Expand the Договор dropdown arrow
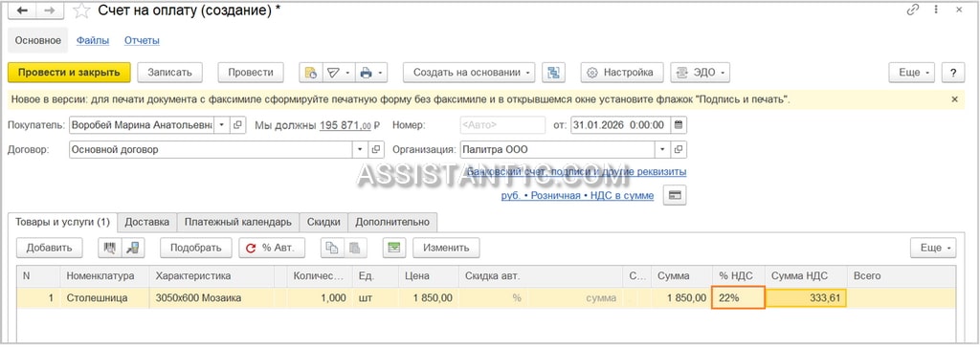The width and height of the screenshot is (980, 347). tap(361, 150)
